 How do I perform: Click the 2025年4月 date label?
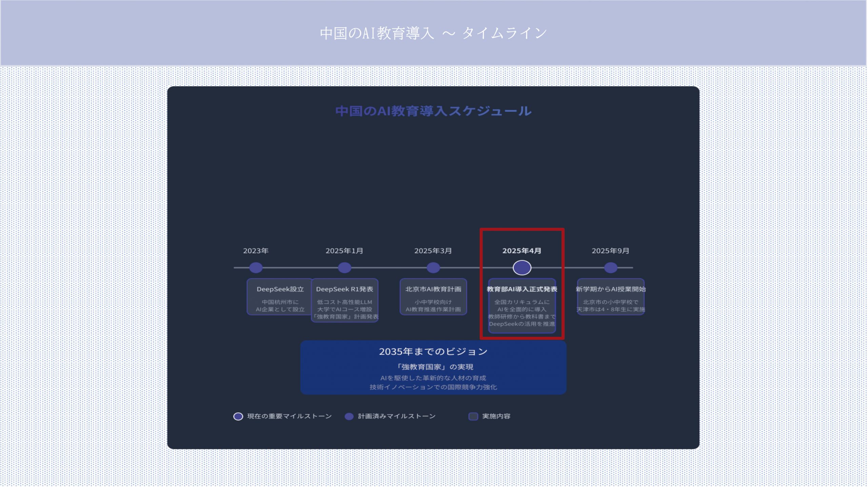[x=522, y=251]
